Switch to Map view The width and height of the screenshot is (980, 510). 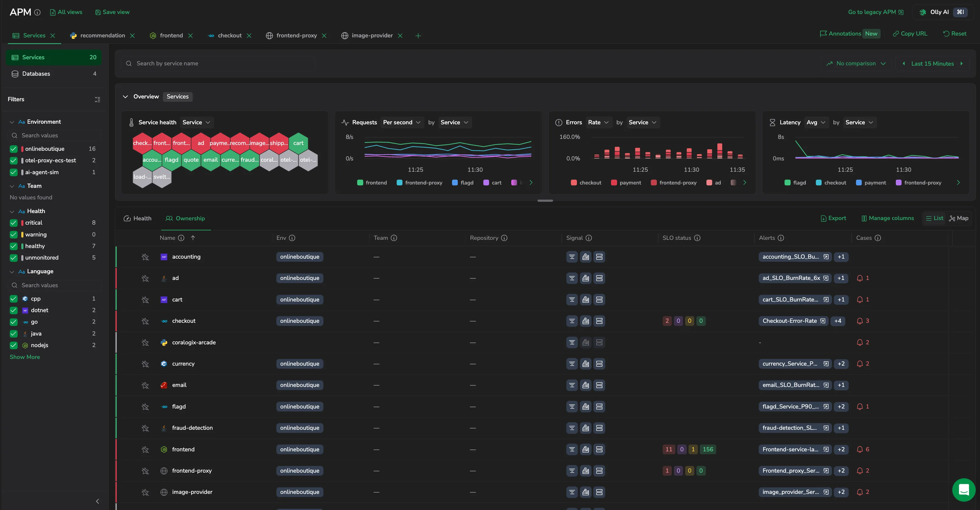coord(959,218)
